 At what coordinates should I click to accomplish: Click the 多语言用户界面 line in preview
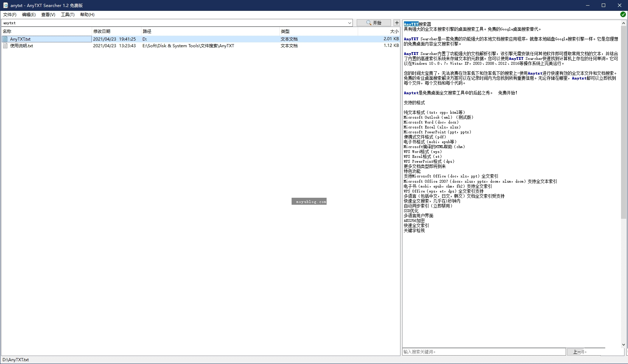(x=418, y=216)
